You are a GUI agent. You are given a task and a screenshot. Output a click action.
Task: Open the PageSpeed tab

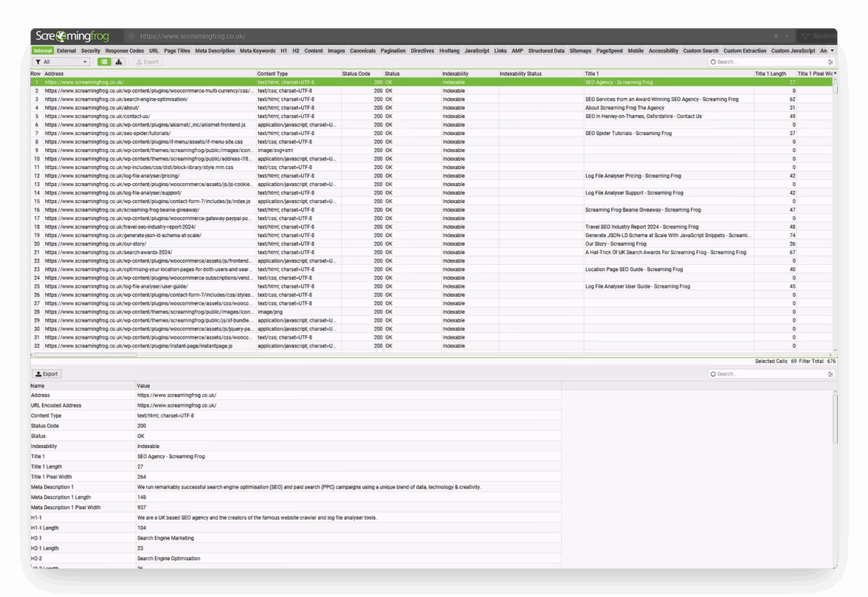609,51
